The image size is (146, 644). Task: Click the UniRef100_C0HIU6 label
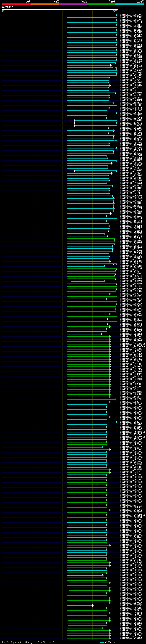[x=131, y=203]
